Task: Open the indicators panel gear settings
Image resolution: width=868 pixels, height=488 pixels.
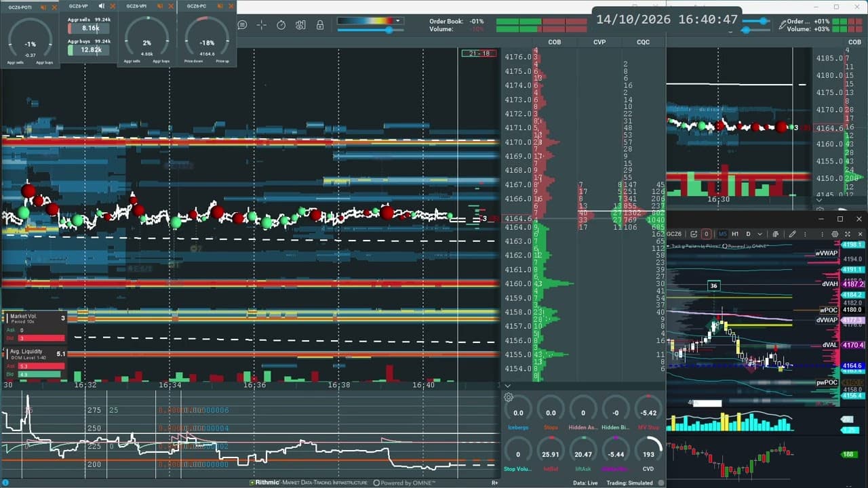Action: coord(509,398)
